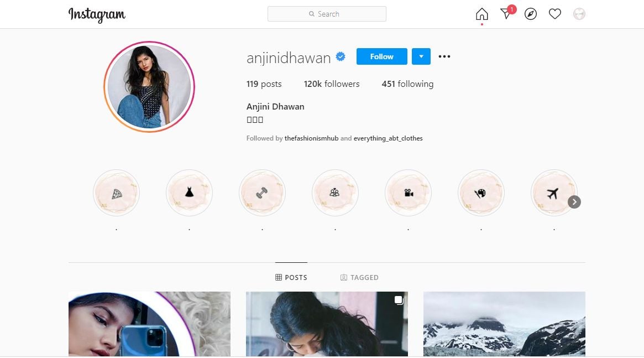Click the Instagram logo

(x=97, y=15)
